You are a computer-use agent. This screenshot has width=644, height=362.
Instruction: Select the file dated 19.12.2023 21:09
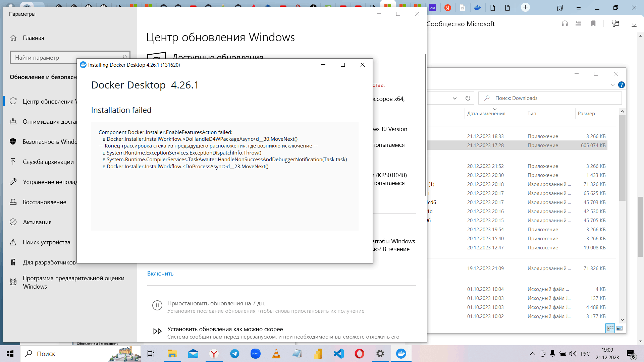pos(517,268)
